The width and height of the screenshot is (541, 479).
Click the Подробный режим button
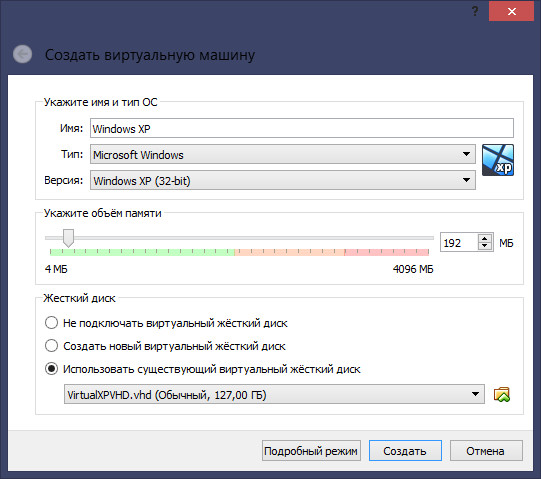click(x=311, y=451)
